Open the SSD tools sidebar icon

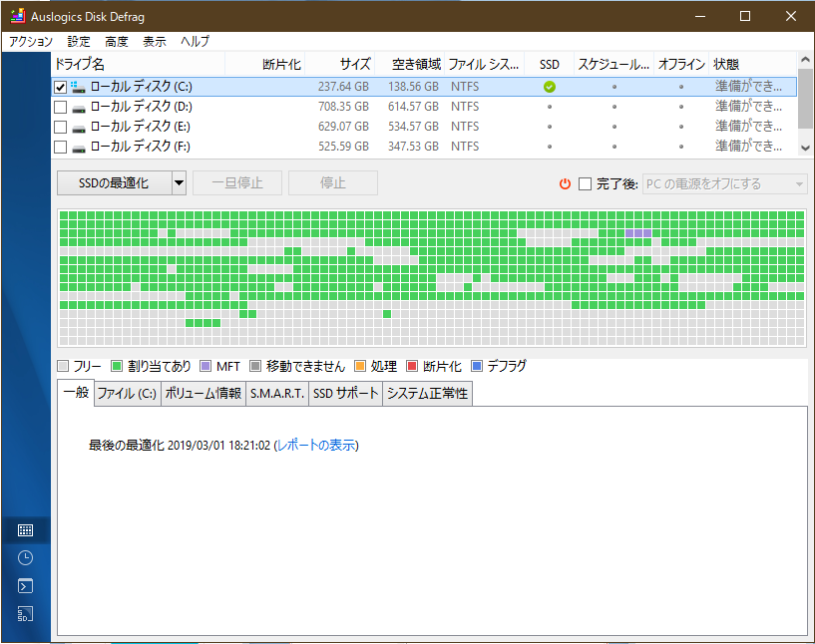pyautogui.click(x=25, y=614)
